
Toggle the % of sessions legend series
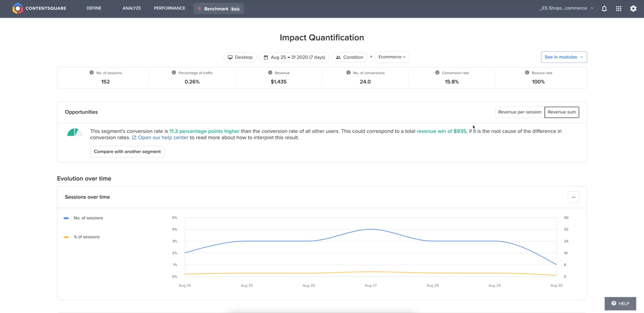tap(86, 237)
